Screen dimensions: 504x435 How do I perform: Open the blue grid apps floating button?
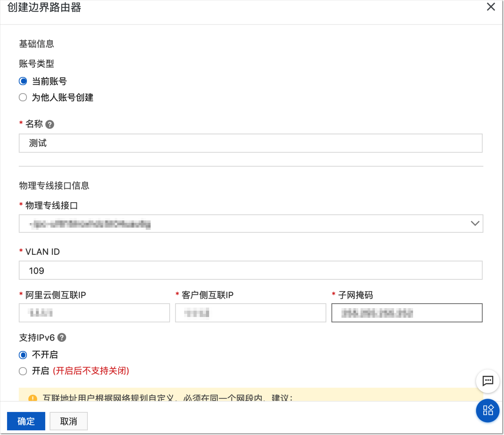[488, 410]
